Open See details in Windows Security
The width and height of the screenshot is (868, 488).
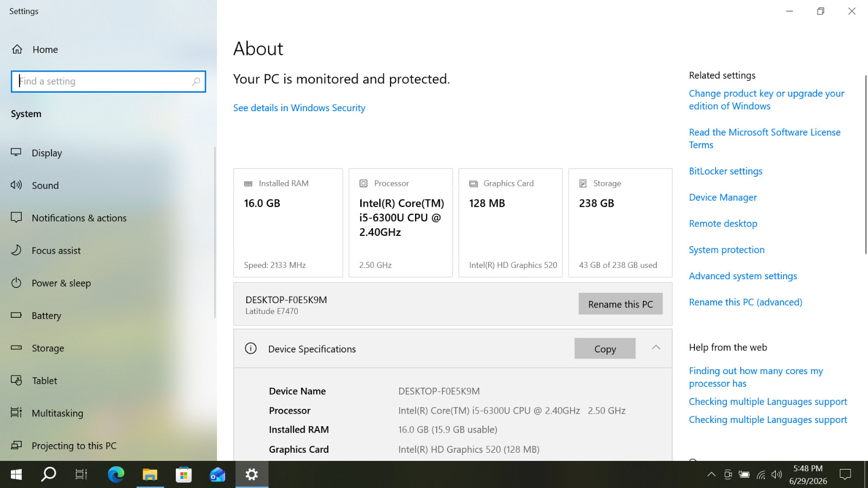click(299, 108)
